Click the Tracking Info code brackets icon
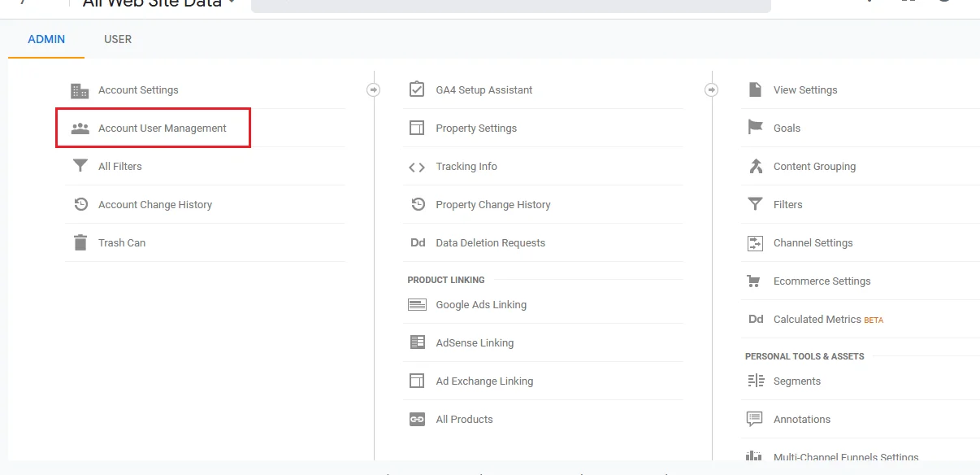This screenshot has height=475, width=980. (x=417, y=167)
